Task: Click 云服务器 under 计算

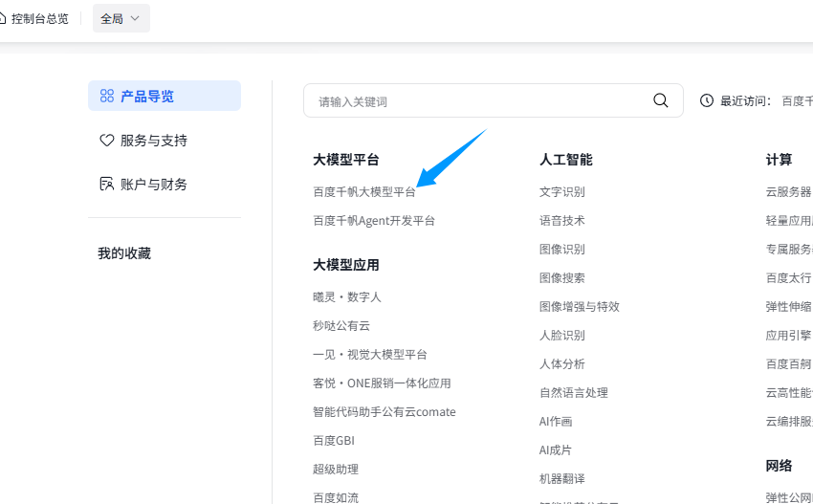Action: pos(788,191)
